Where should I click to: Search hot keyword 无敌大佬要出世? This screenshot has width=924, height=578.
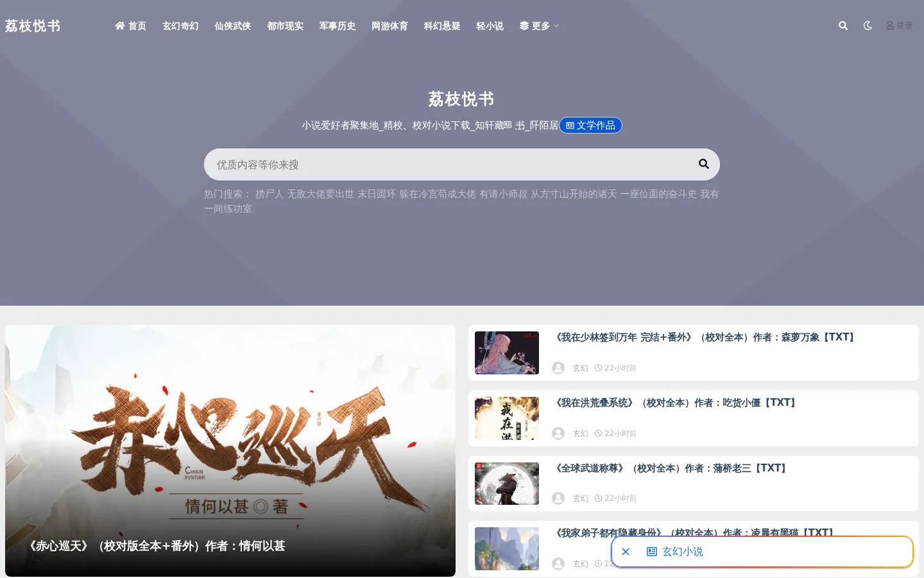(x=320, y=194)
